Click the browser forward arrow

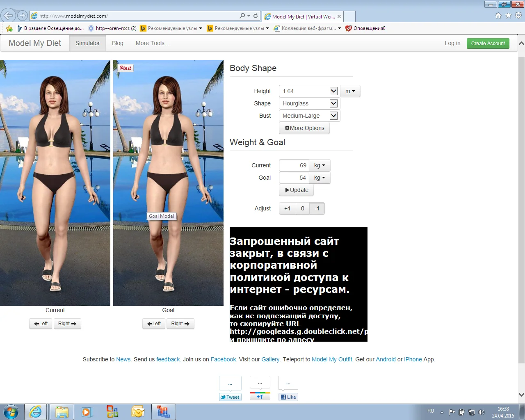[23, 16]
